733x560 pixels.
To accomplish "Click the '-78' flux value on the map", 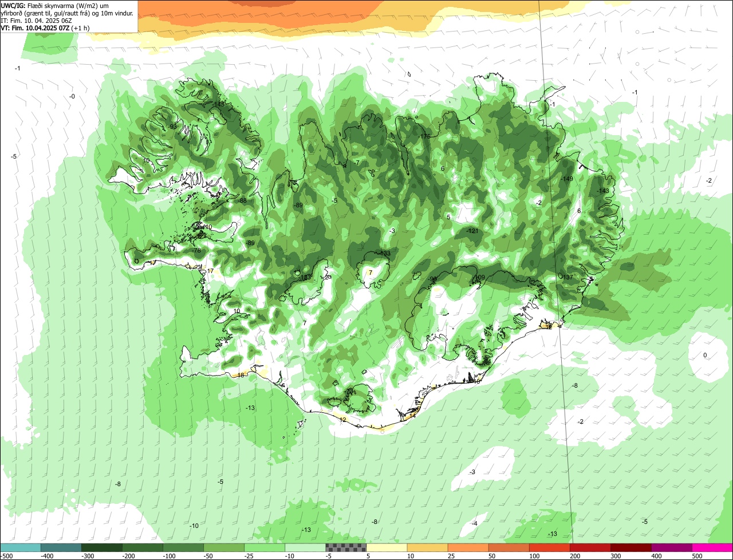I will click(196, 251).
